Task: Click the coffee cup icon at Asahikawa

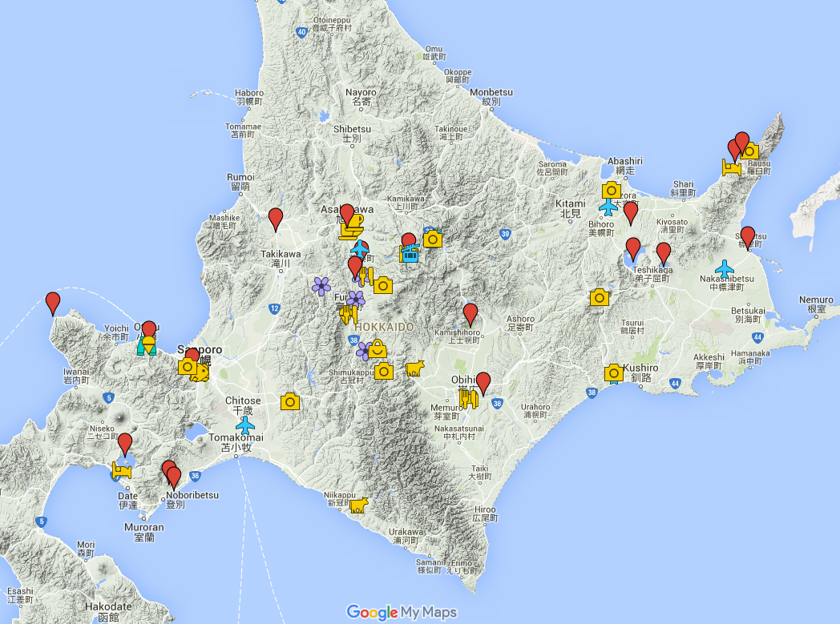Action: coord(350,228)
